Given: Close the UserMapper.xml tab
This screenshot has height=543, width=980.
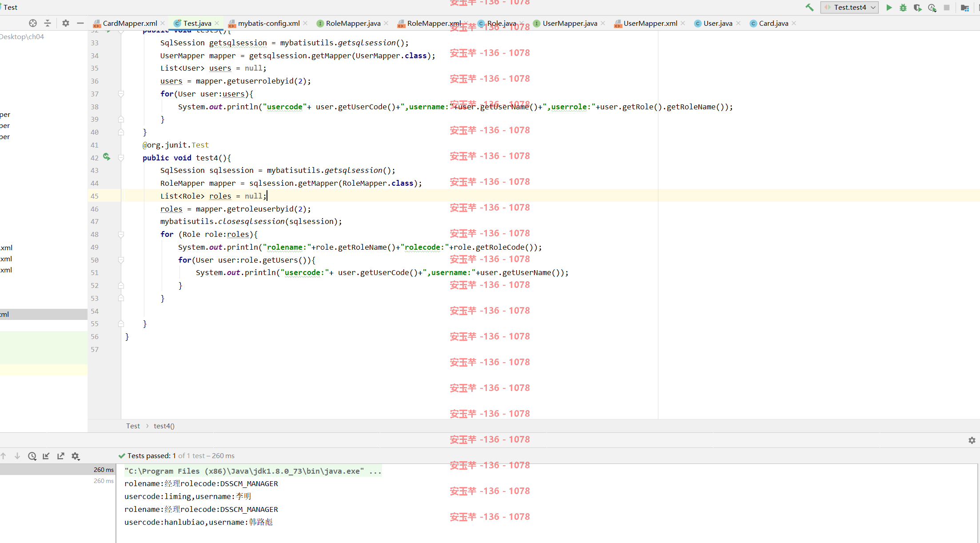Looking at the screenshot, I should (683, 23).
